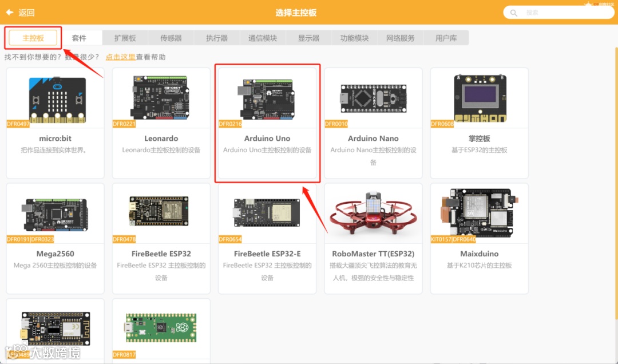Click the DFR0817 product code label
Viewport: 618px width, 364px height.
pos(124,355)
